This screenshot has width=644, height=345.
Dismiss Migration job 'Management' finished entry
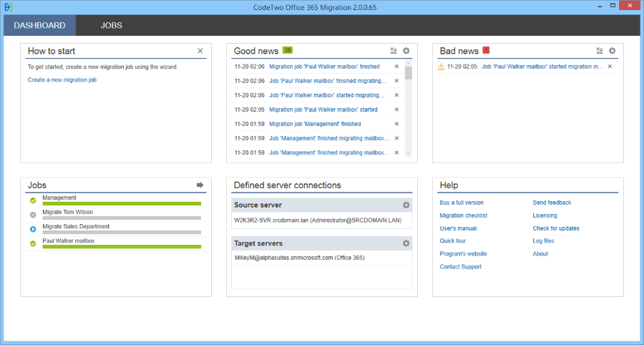(396, 124)
